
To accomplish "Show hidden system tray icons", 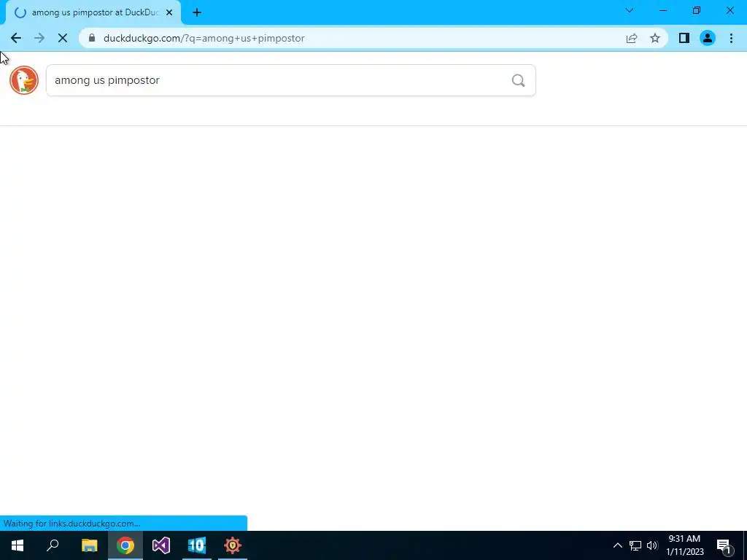I will click(x=617, y=545).
